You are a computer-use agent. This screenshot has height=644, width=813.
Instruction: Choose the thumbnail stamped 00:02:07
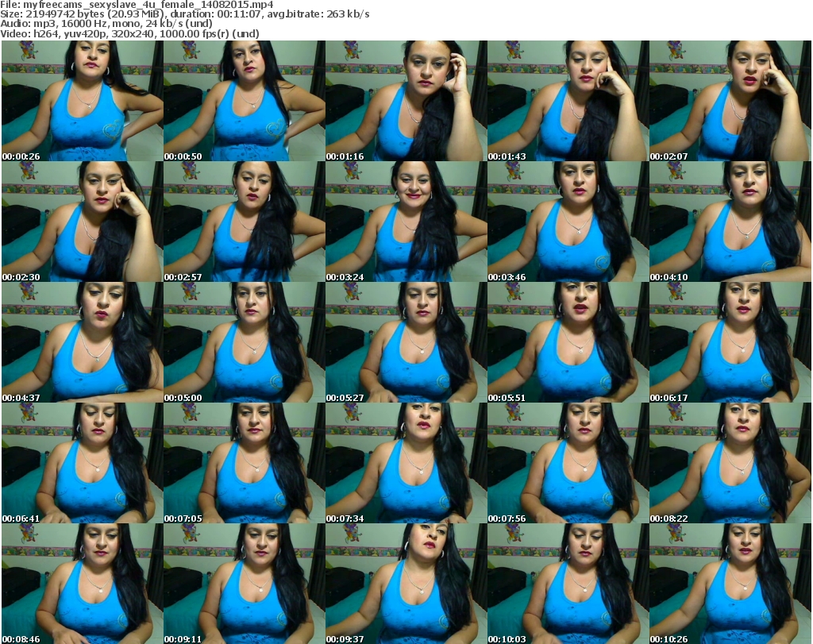(x=730, y=101)
